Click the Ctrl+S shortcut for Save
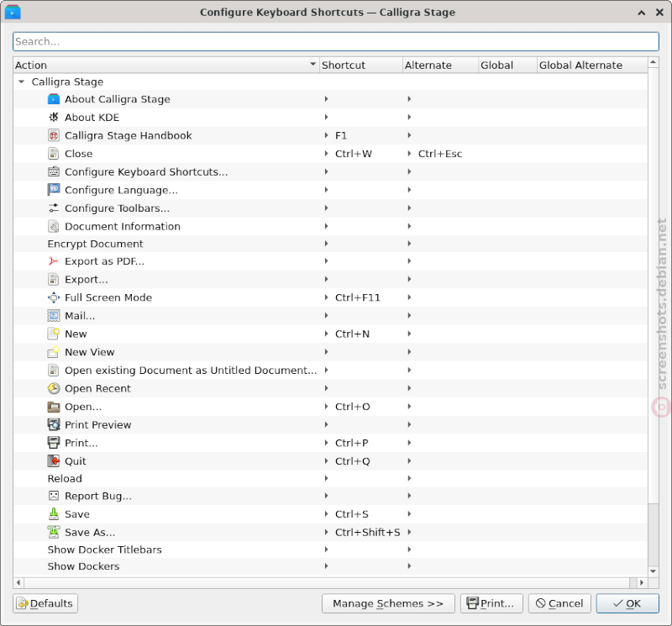Viewport: 672px width, 626px height. (351, 513)
